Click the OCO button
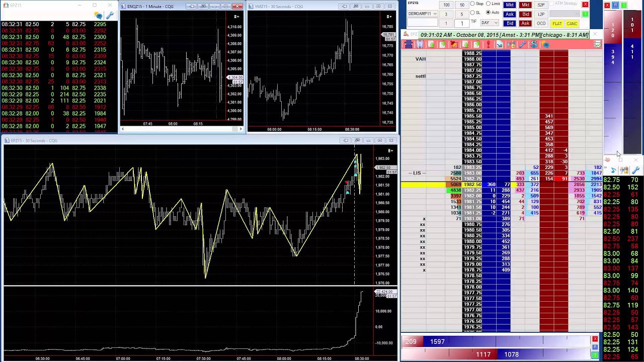644x362 pixels. click(x=541, y=23)
